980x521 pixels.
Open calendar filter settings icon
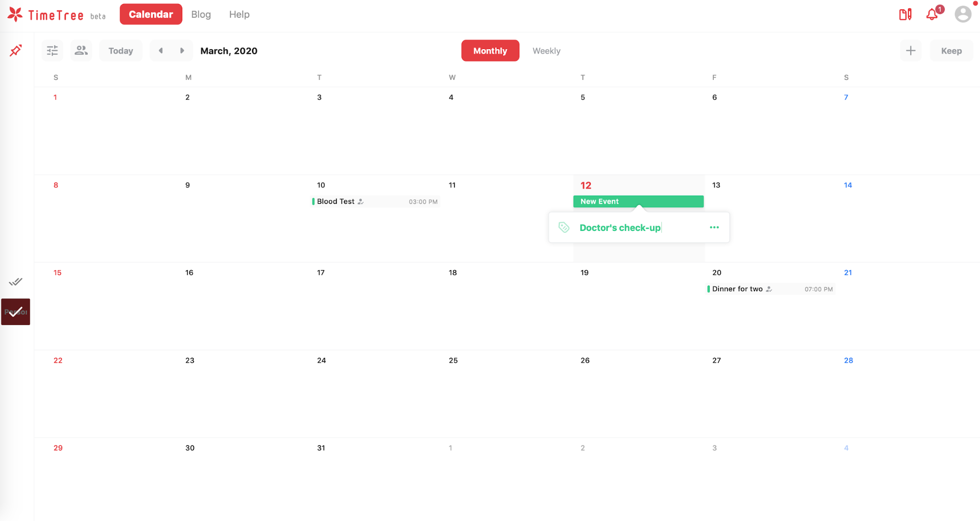[52, 50]
